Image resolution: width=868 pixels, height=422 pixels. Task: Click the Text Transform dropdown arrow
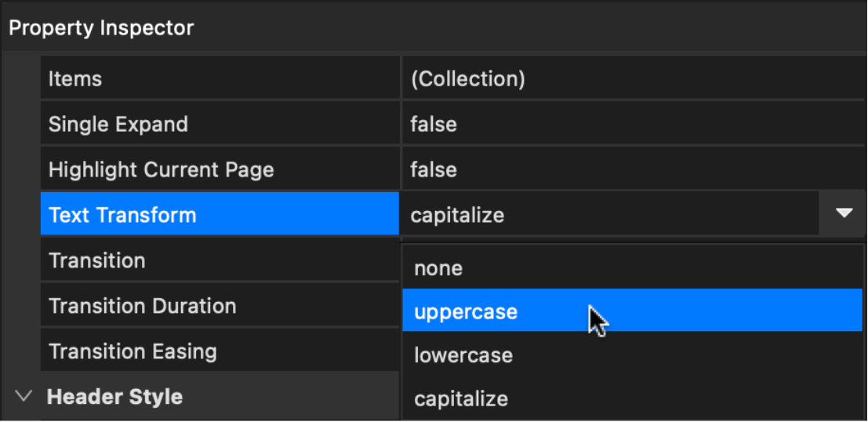pyautogui.click(x=844, y=213)
